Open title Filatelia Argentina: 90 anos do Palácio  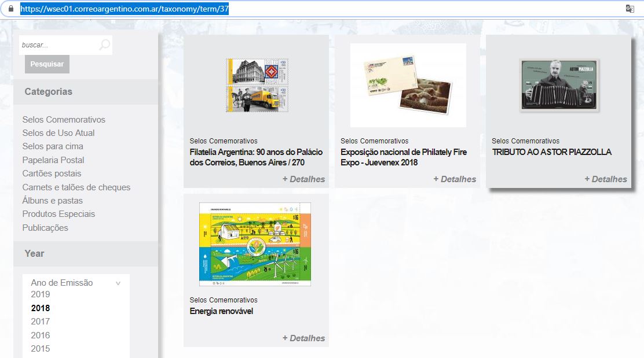tap(256, 157)
